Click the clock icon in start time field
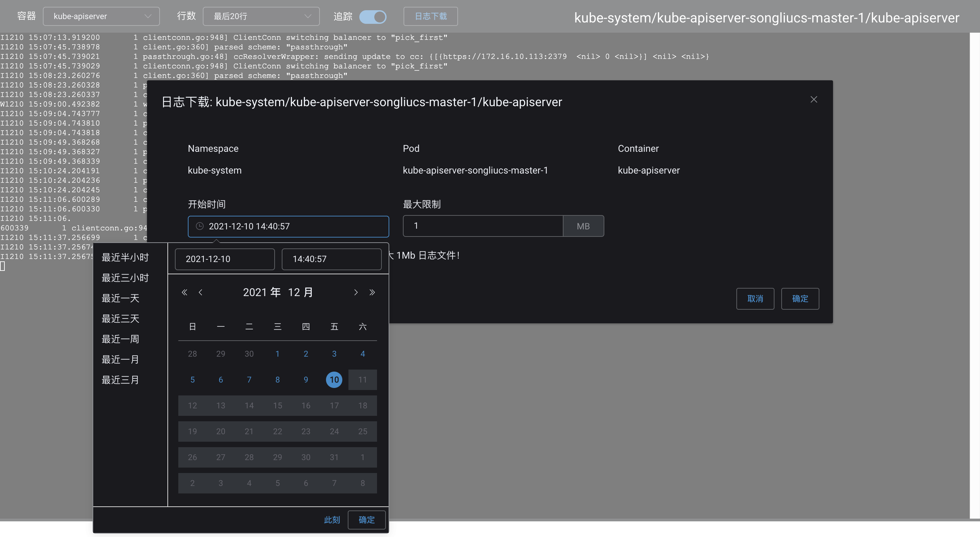This screenshot has height=537, width=980. click(x=199, y=226)
